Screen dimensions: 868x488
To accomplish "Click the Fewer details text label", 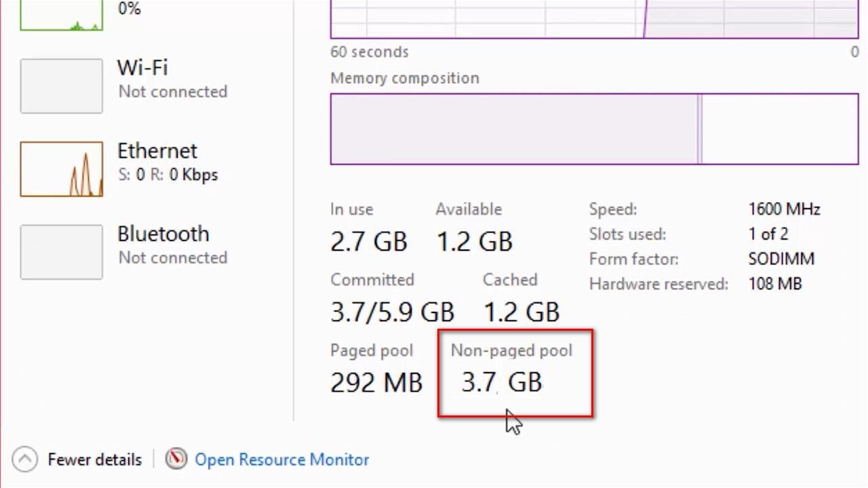I will tap(95, 460).
